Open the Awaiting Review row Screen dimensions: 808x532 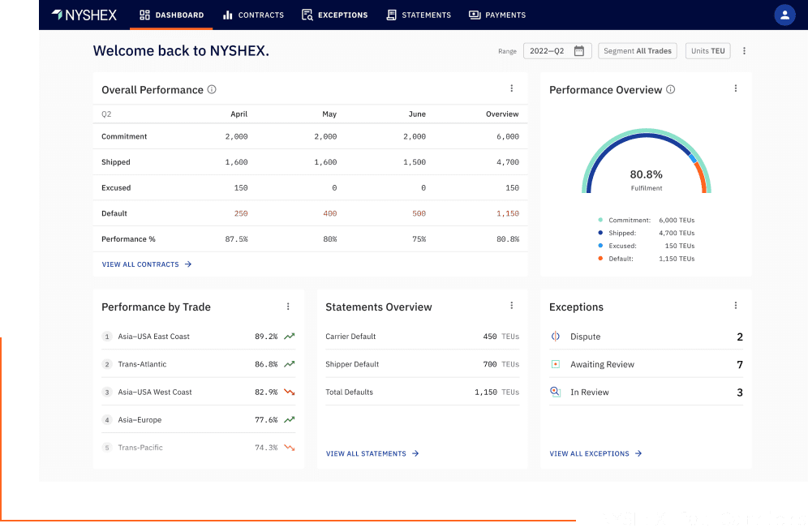click(x=647, y=364)
